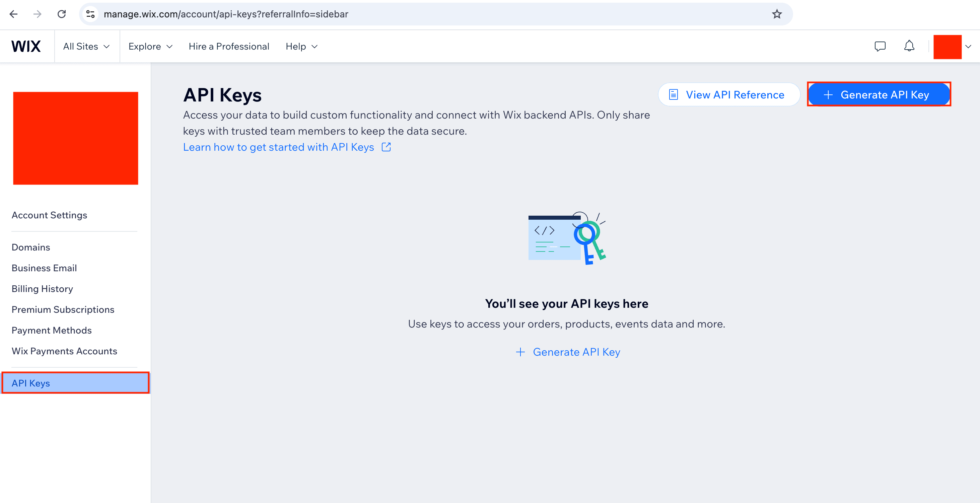Open Learn how to get started with API Keys link
Image resolution: width=980 pixels, height=503 pixels.
pos(287,147)
